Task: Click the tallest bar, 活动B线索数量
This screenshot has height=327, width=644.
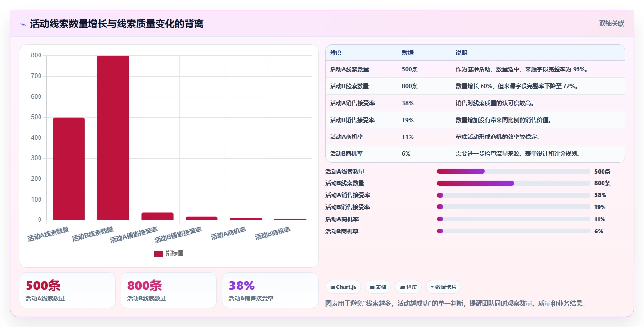Action: click(113, 138)
